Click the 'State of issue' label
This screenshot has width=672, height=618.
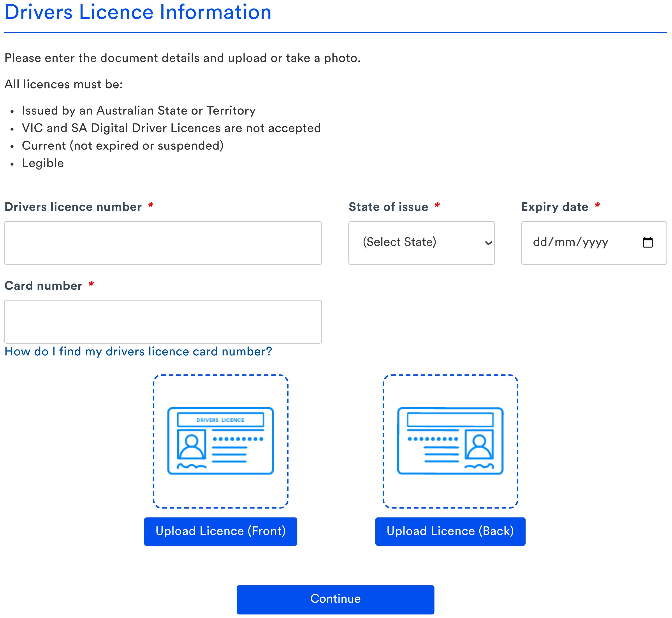pos(388,207)
